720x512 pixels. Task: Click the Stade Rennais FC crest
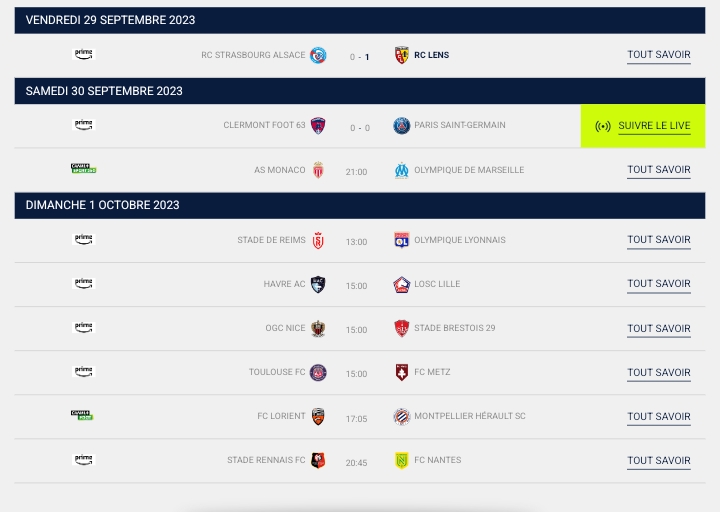point(318,460)
